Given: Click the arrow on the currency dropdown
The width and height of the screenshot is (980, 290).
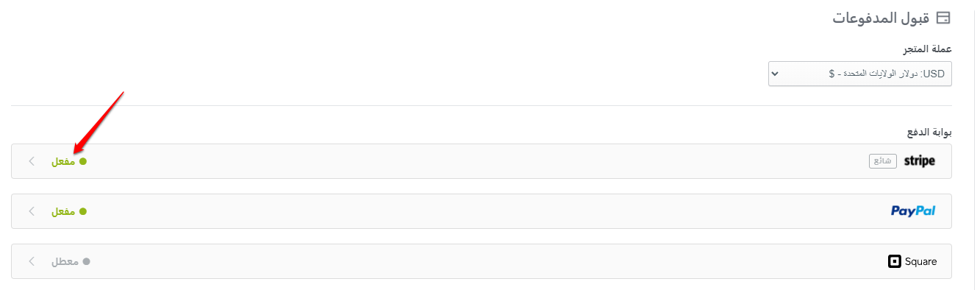Looking at the screenshot, I should click(776, 74).
